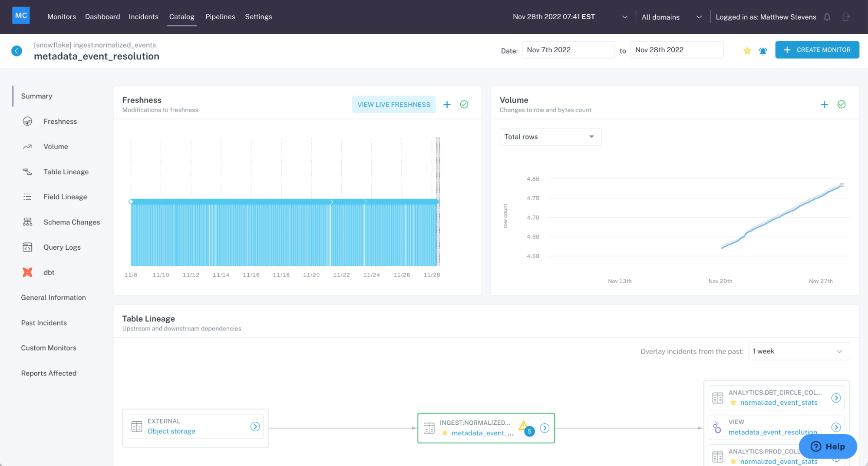Toggle alert subscription bell next to the star
The image size is (868, 466).
pyautogui.click(x=763, y=50)
